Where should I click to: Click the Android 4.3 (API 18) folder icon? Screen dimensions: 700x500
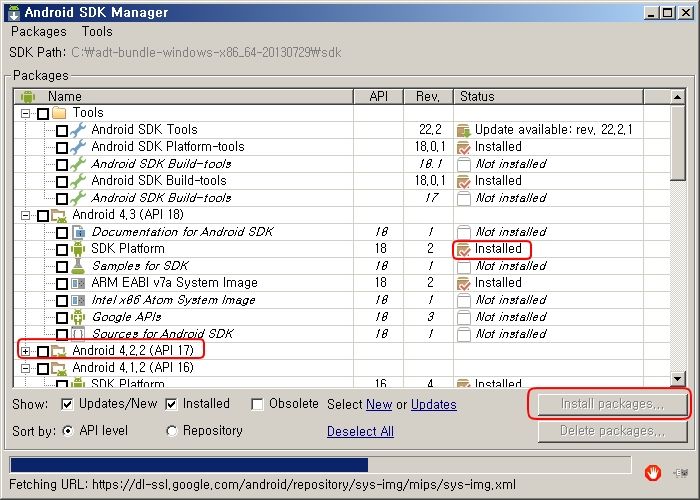coord(59,216)
